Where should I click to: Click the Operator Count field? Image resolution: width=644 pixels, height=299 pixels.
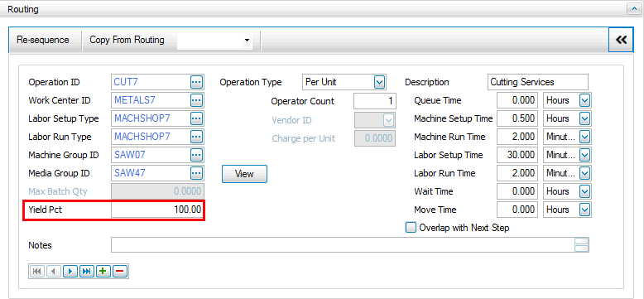point(375,101)
